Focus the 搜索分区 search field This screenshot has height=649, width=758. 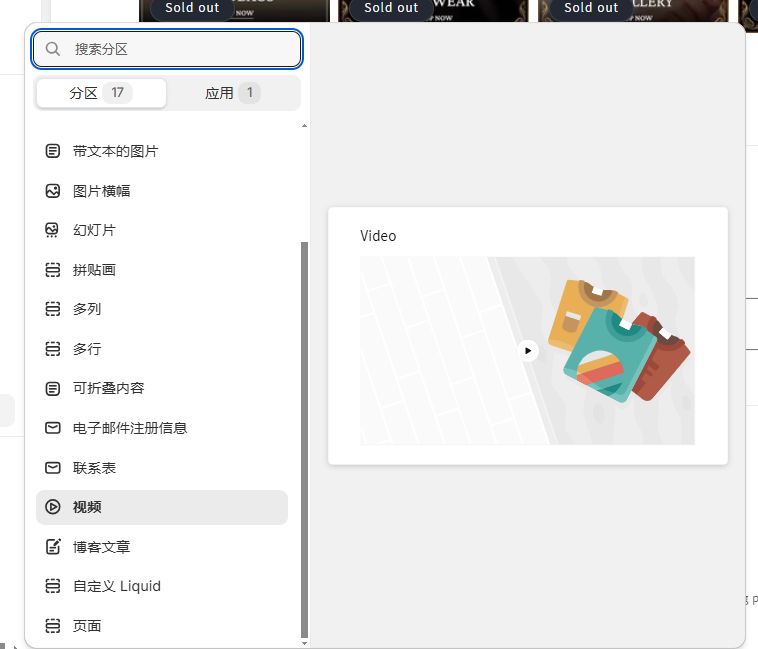pos(167,49)
